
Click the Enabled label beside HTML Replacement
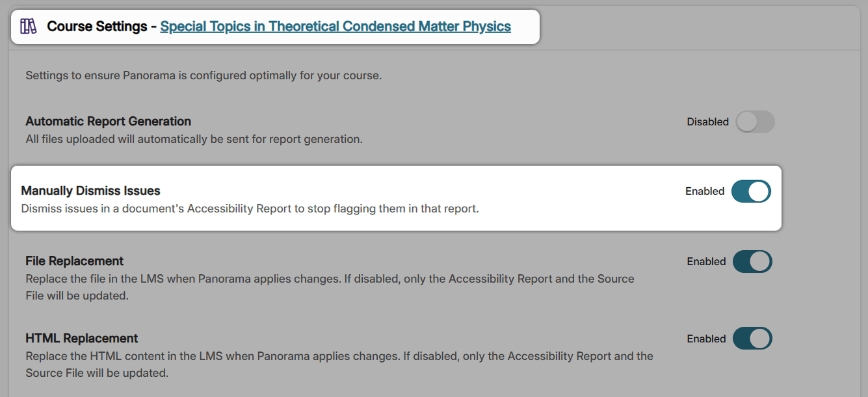pos(706,339)
